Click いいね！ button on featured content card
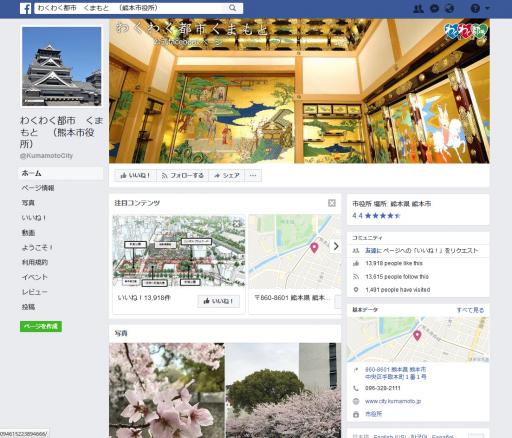Screen dimensions: 512x438 tap(219, 301)
